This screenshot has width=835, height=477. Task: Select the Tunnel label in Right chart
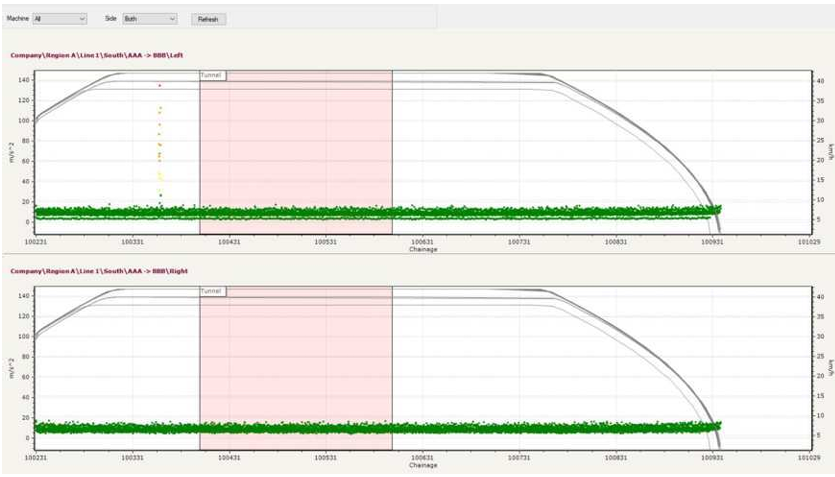[212, 291]
